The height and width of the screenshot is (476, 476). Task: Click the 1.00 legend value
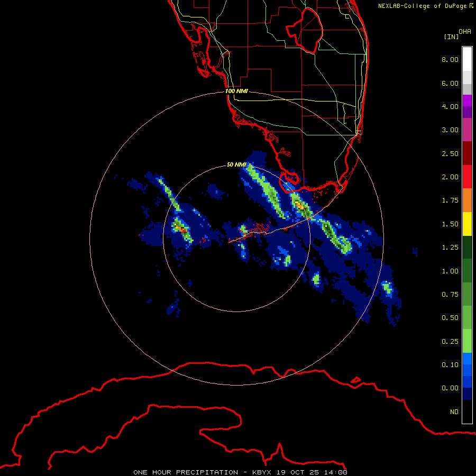click(450, 271)
